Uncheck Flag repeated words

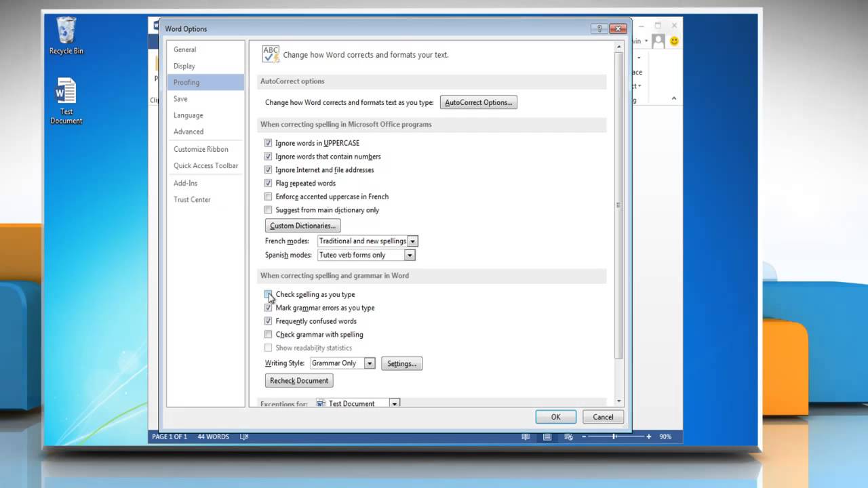[x=269, y=183]
